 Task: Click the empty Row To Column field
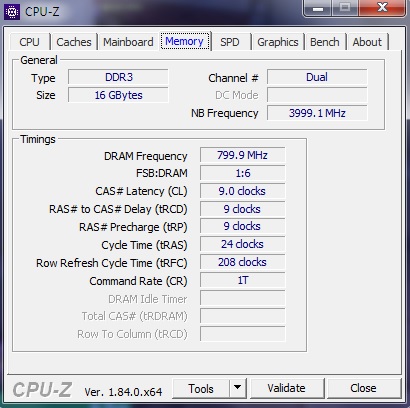click(242, 334)
